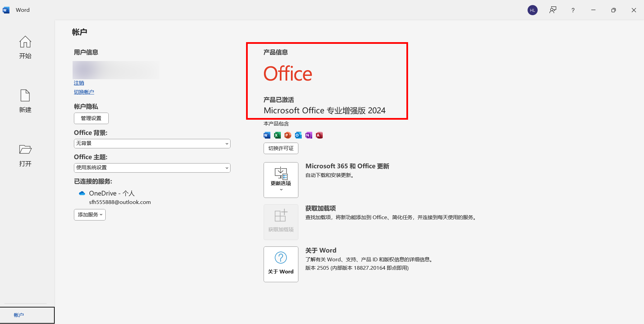This screenshot has width=644, height=324.
Task: Open the HL account profile avatar
Action: coord(533,10)
